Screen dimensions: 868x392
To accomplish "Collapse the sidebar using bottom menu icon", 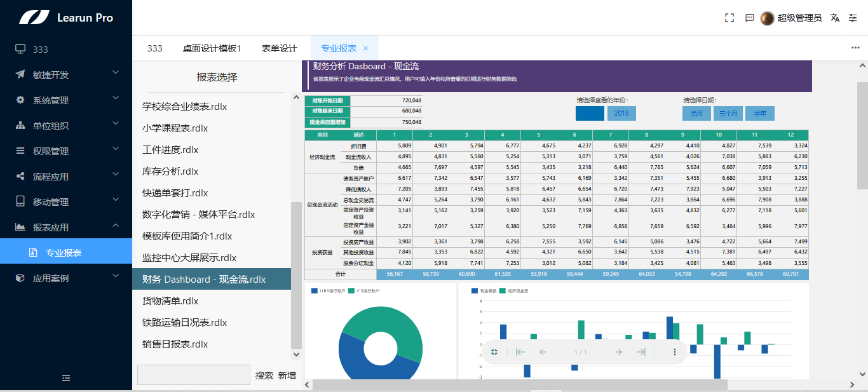I will click(x=66, y=377).
